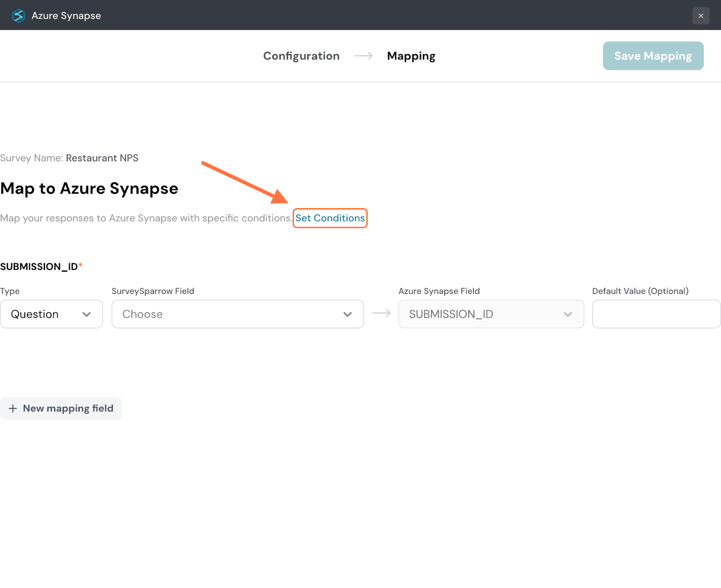721x588 pixels.
Task: Click the chevron in the Type dropdown
Action: 87,315
